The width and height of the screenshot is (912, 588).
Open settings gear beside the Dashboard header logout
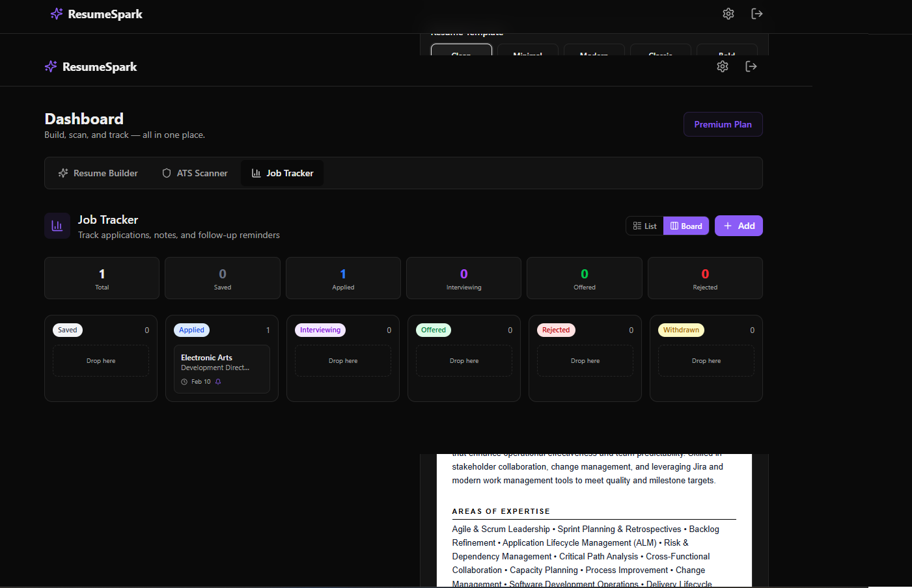723,66
